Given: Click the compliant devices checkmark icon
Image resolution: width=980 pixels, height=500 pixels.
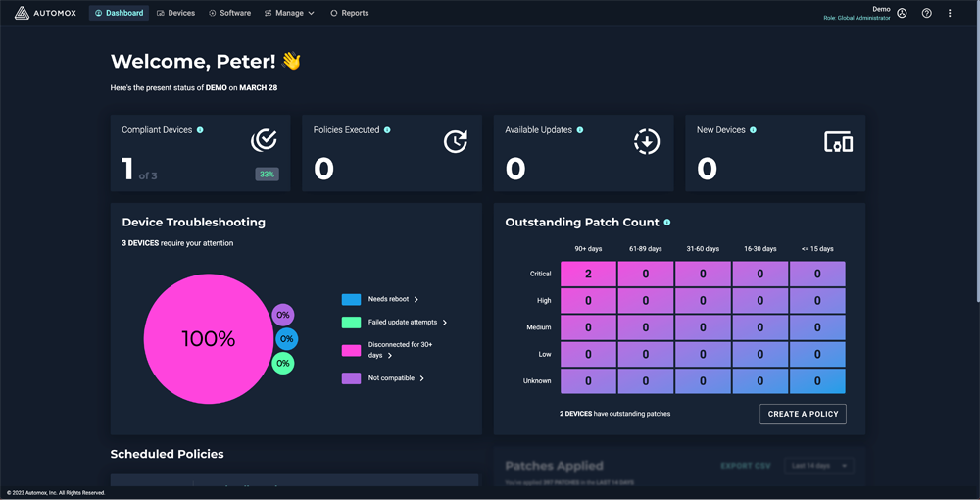Looking at the screenshot, I should coord(264,140).
